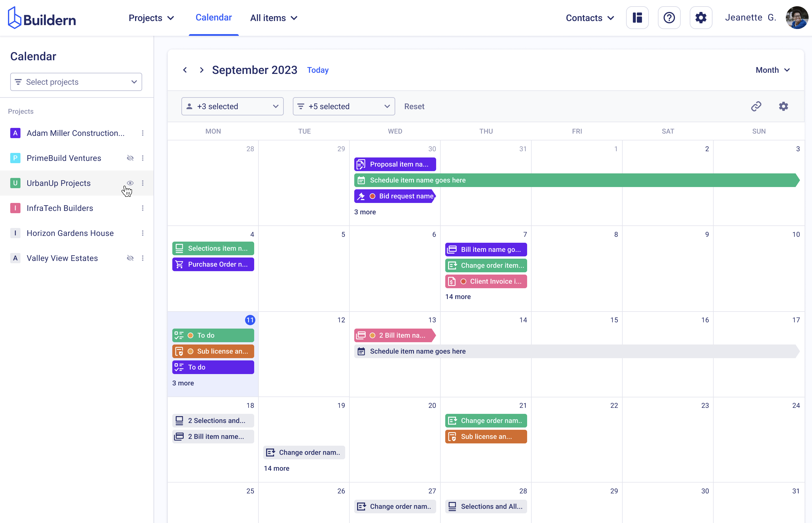Show 14 more items on September 19
The image size is (812, 523).
point(276,468)
